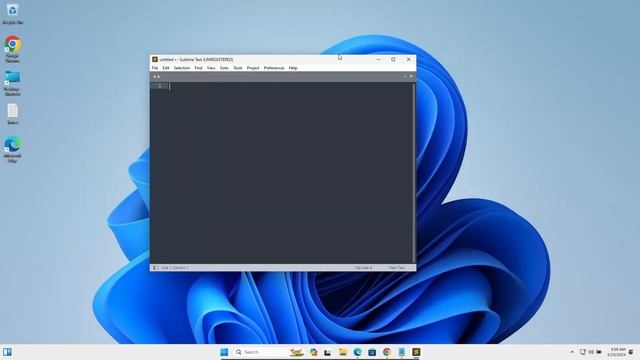This screenshot has width=640, height=360.
Task: Open the Tab Size 4 selector
Action: point(363,268)
